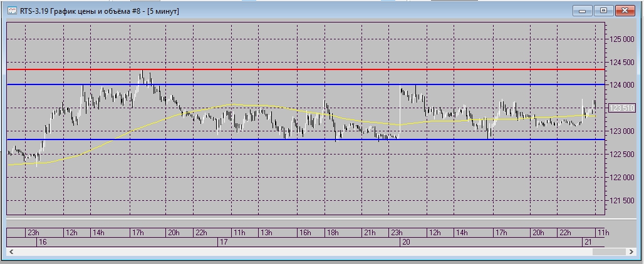Click the 18h time label
Image resolution: width=644 pixels, height=264 pixels.
333,233
